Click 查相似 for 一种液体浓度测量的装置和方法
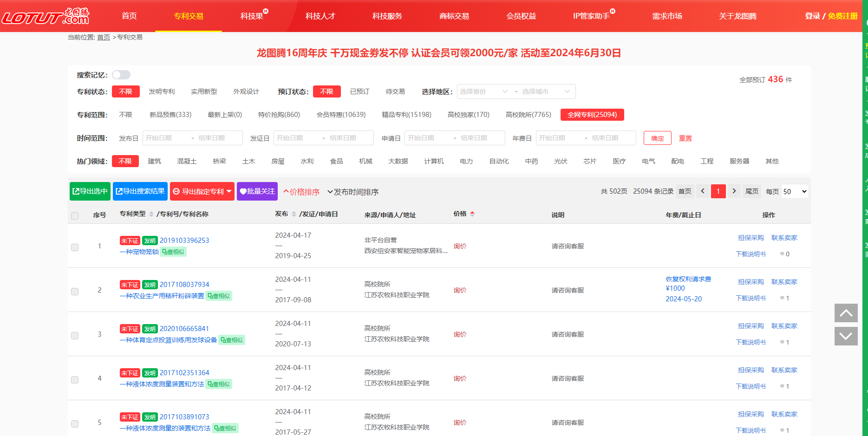The height and width of the screenshot is (436, 868). [225, 428]
